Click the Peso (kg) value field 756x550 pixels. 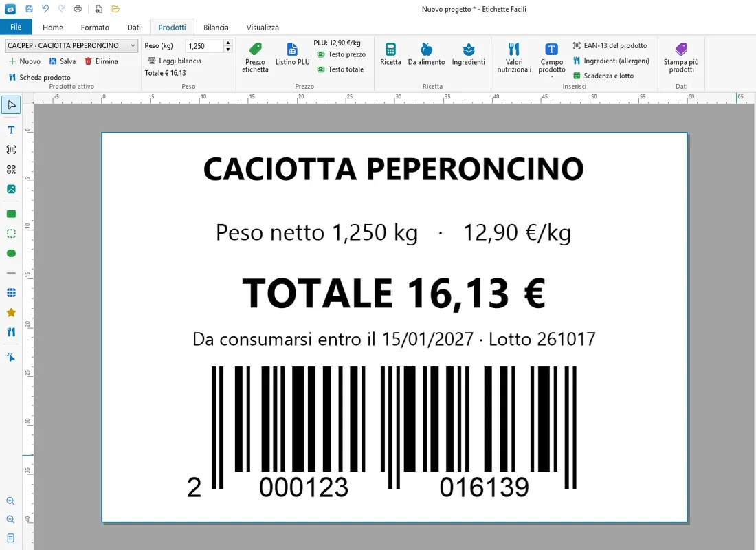tap(205, 46)
